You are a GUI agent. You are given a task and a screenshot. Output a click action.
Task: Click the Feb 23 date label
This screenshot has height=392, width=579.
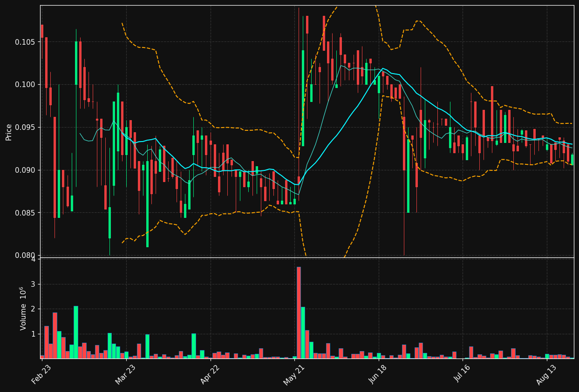point(41,374)
